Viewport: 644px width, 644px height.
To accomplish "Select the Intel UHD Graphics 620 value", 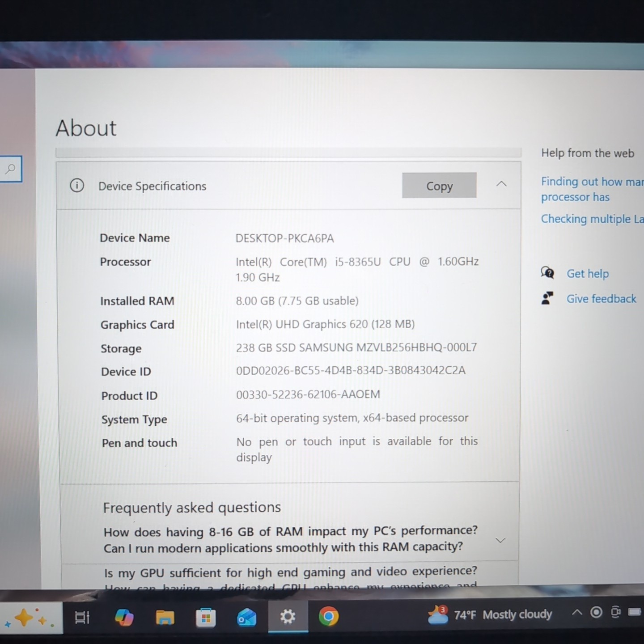I will tap(325, 324).
